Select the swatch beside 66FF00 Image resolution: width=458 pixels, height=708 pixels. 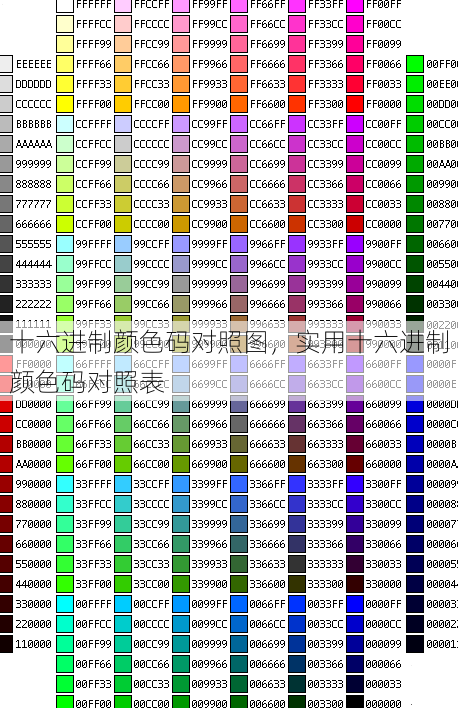pyautogui.click(x=65, y=464)
